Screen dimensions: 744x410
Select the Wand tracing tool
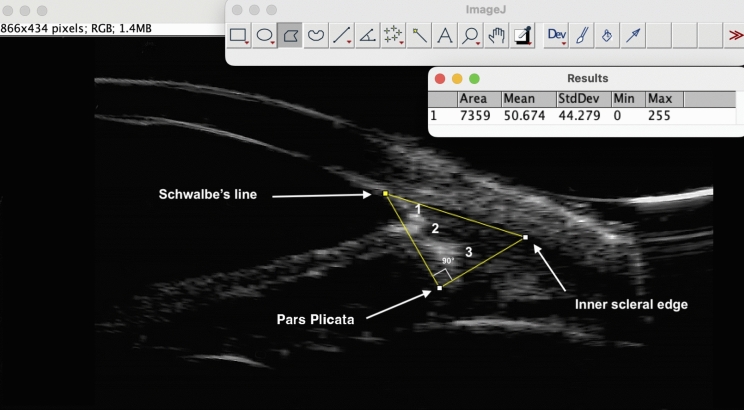[x=418, y=36]
